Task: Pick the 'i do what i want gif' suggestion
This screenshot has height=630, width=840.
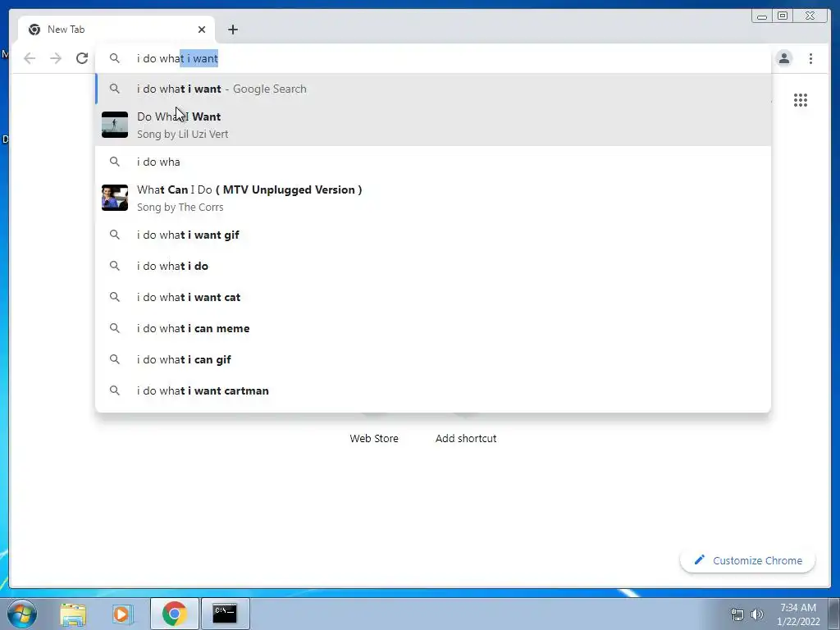Action: click(433, 235)
